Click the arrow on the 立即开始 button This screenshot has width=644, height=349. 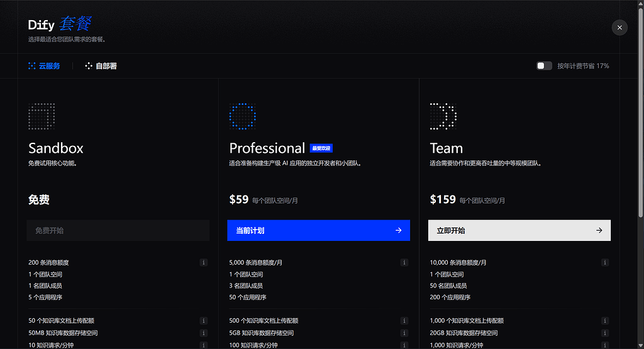point(599,230)
